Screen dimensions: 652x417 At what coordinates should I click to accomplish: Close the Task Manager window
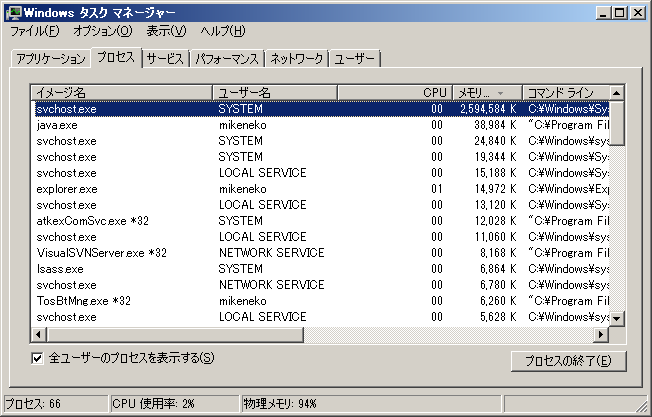click(637, 13)
